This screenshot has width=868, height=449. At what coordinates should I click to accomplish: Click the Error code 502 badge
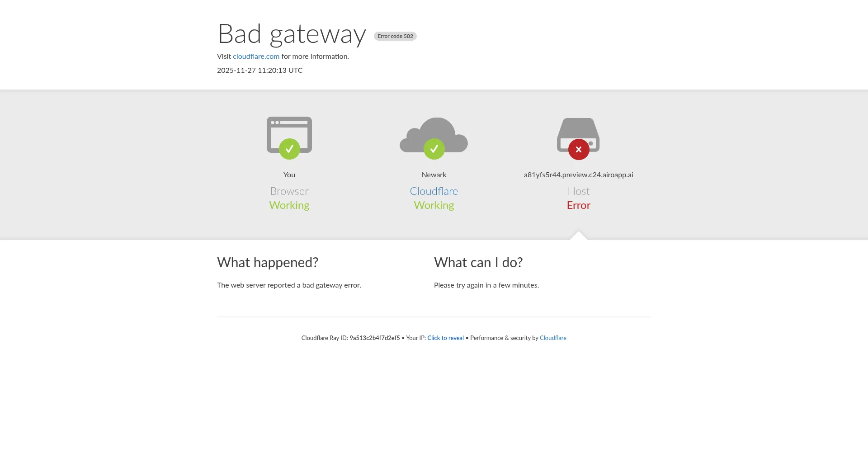tap(395, 36)
